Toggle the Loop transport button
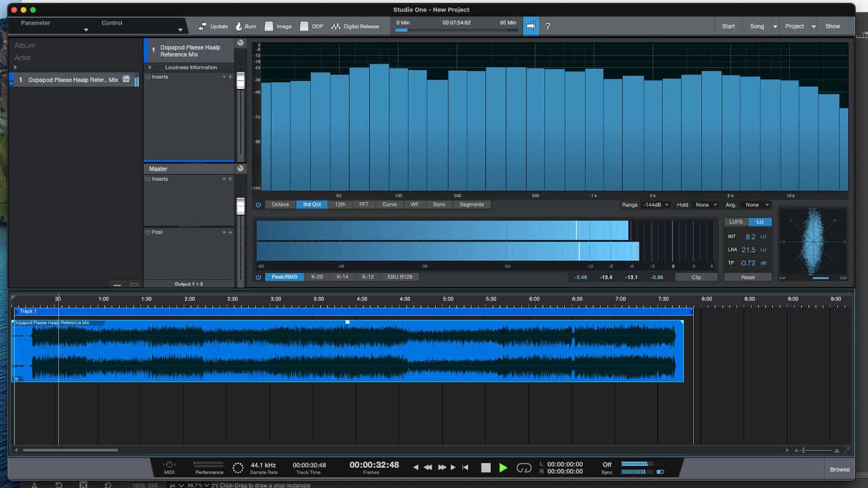 coord(524,468)
